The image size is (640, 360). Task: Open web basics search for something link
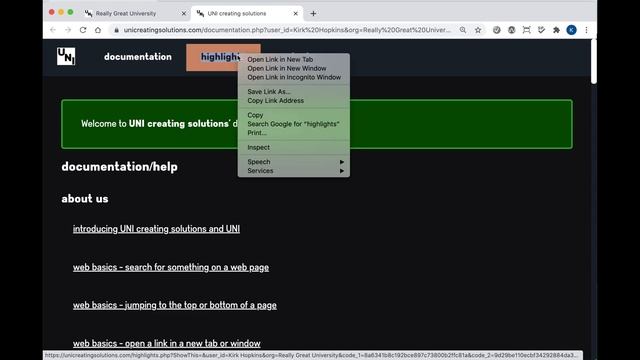click(171, 267)
